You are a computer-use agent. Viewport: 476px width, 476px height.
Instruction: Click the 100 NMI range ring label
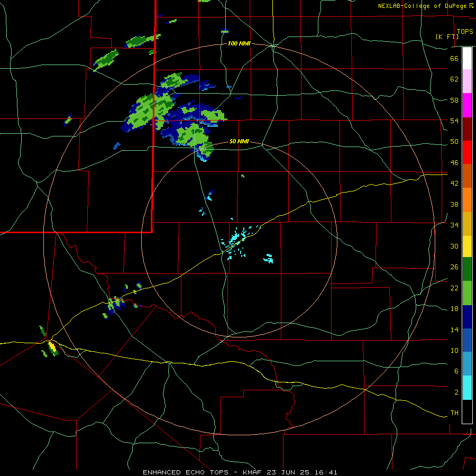click(x=239, y=44)
